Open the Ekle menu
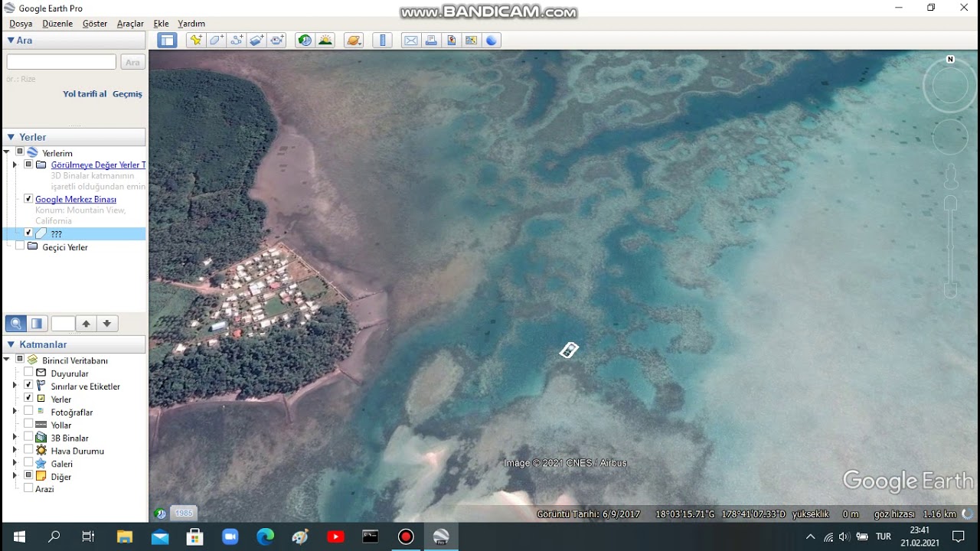Viewport: 980px width, 551px height. coord(161,24)
